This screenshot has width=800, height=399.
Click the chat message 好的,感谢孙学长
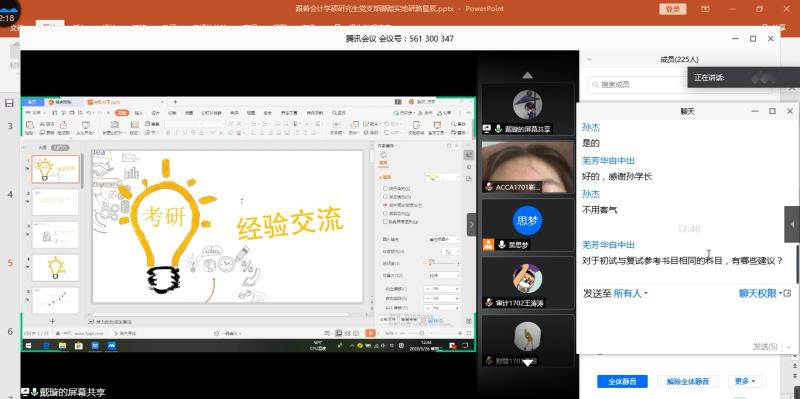point(617,177)
